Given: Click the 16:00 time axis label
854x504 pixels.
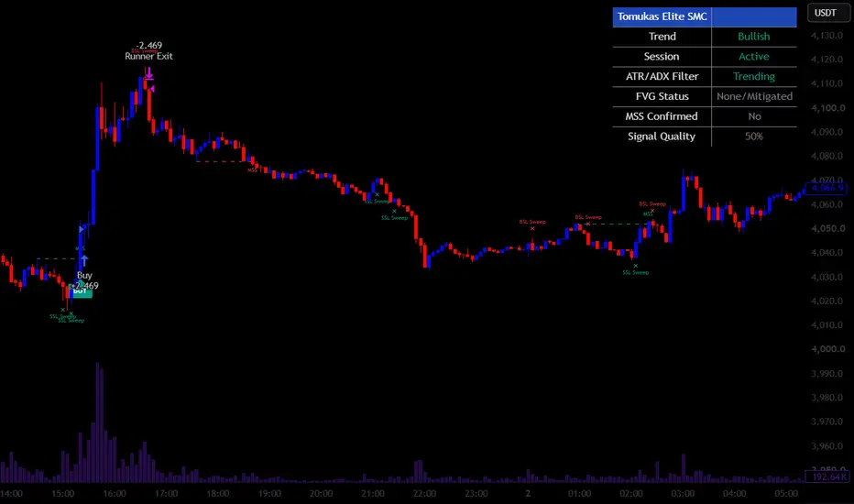Looking at the screenshot, I should click(x=115, y=494).
